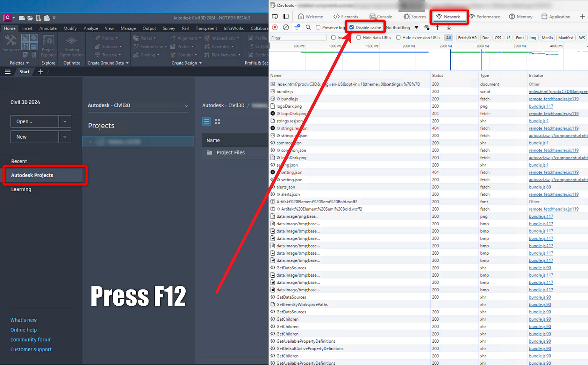
Task: Open the Annotate ribbon tab
Action: [48, 28]
